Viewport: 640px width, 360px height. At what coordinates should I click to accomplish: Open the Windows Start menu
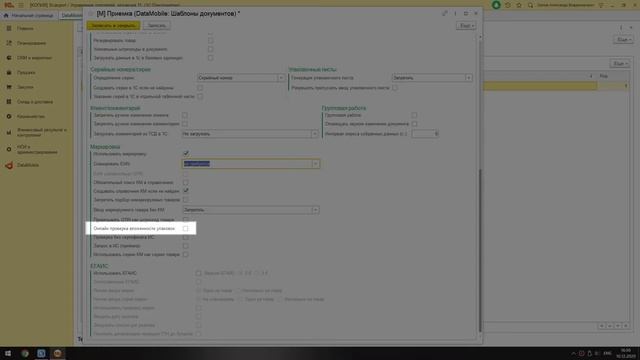coord(8,353)
